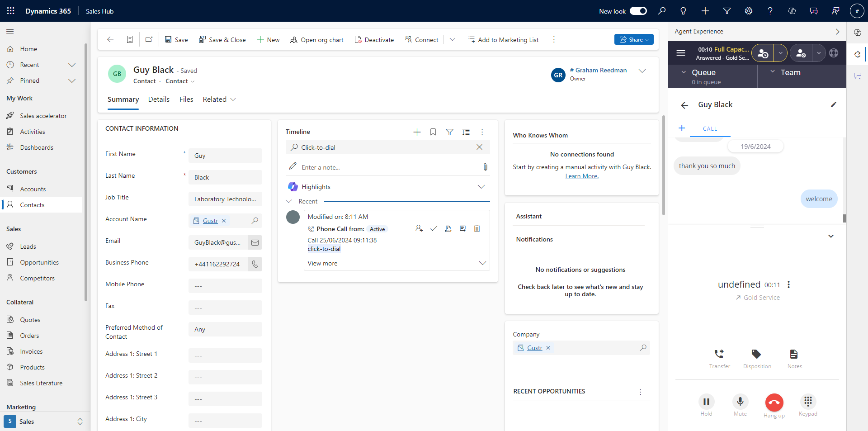The image size is (868, 431).
Task: Open more options for the undefined call
Action: (x=788, y=284)
